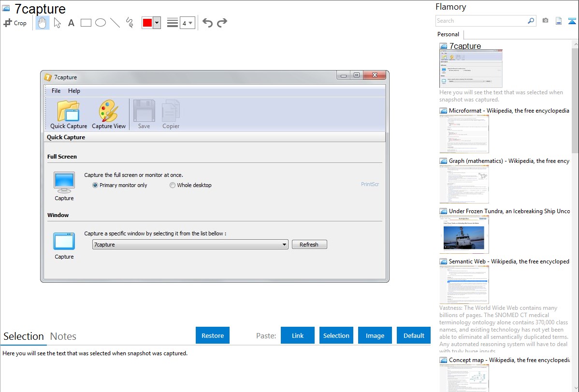Click the red color swatch
This screenshot has width=579, height=392.
point(147,23)
